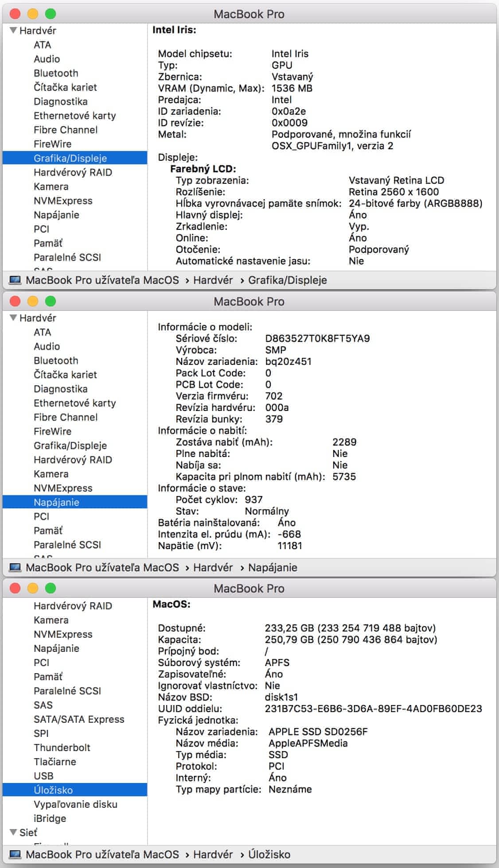499x868 pixels.
Task: Select Diagnostika in middle window sidebar
Action: pyautogui.click(x=61, y=389)
